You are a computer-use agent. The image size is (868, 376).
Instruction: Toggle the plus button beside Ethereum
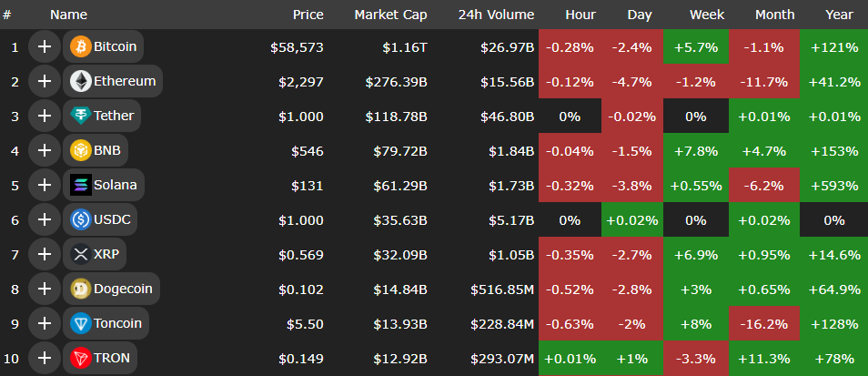coord(44,81)
